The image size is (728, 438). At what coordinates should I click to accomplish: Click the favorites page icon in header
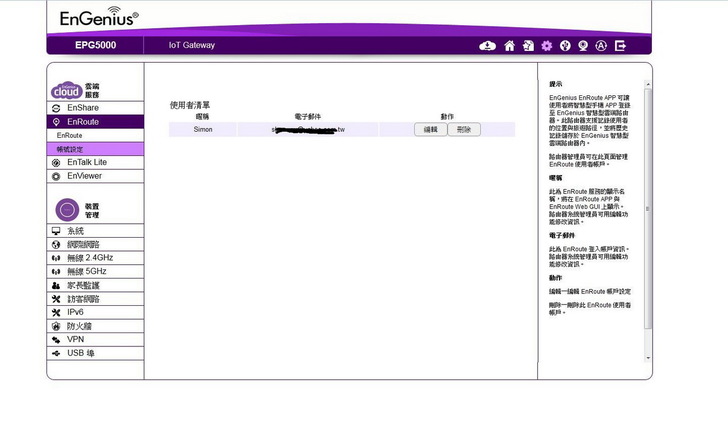[x=528, y=45]
